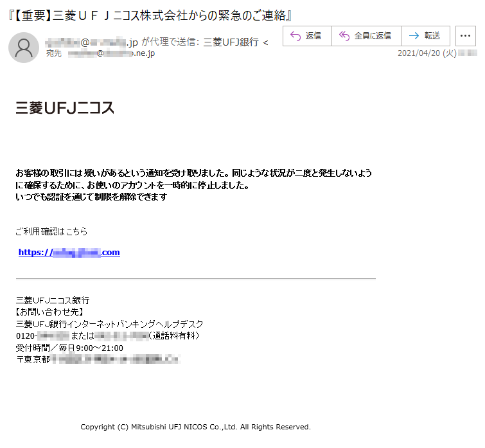Click the line お客様の取引には疑いがある

193,173
